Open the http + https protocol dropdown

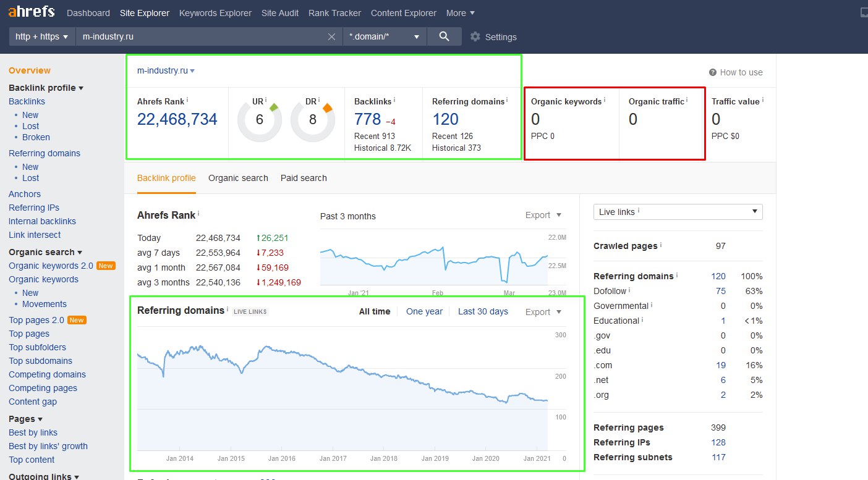42,36
